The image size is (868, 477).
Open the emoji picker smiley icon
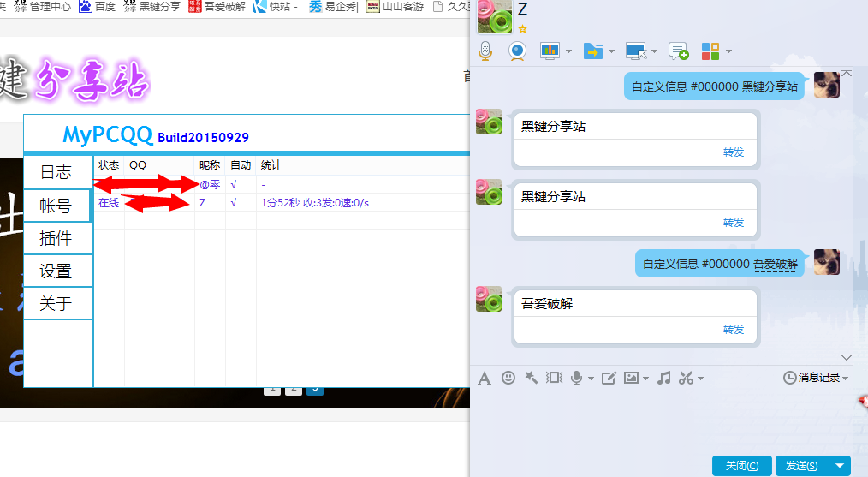pos(508,378)
